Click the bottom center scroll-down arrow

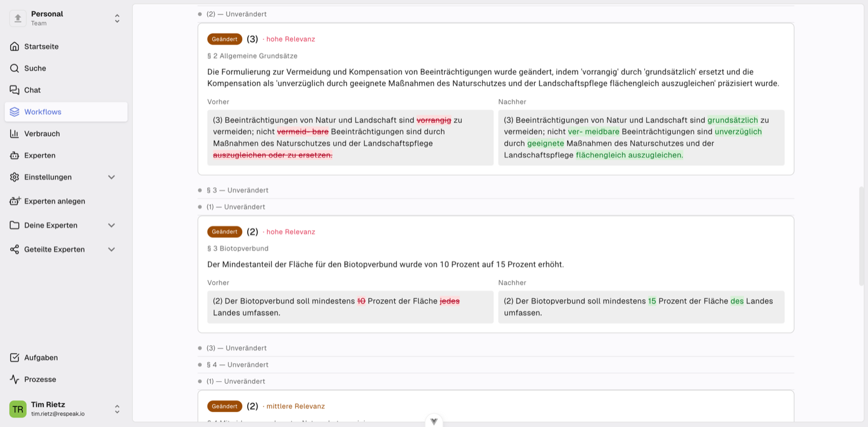433,421
